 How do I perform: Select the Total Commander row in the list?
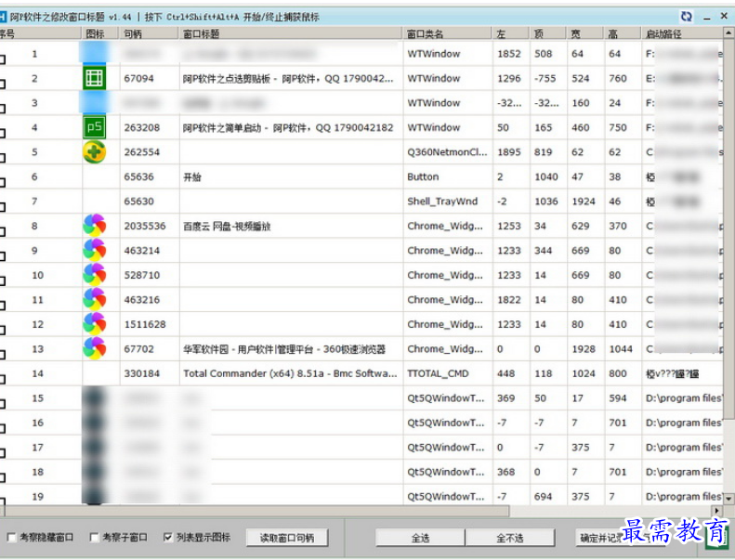pyautogui.click(x=288, y=373)
